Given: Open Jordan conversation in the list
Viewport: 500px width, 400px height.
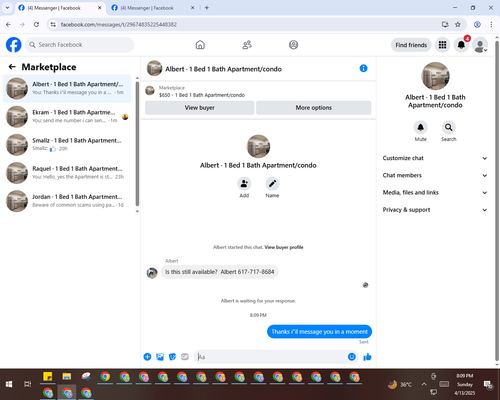Looking at the screenshot, I should [67, 201].
